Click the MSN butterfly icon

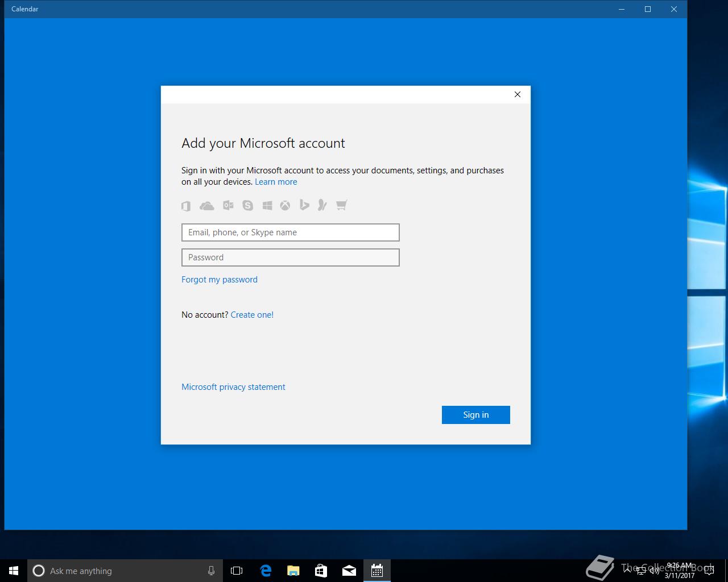[322, 205]
